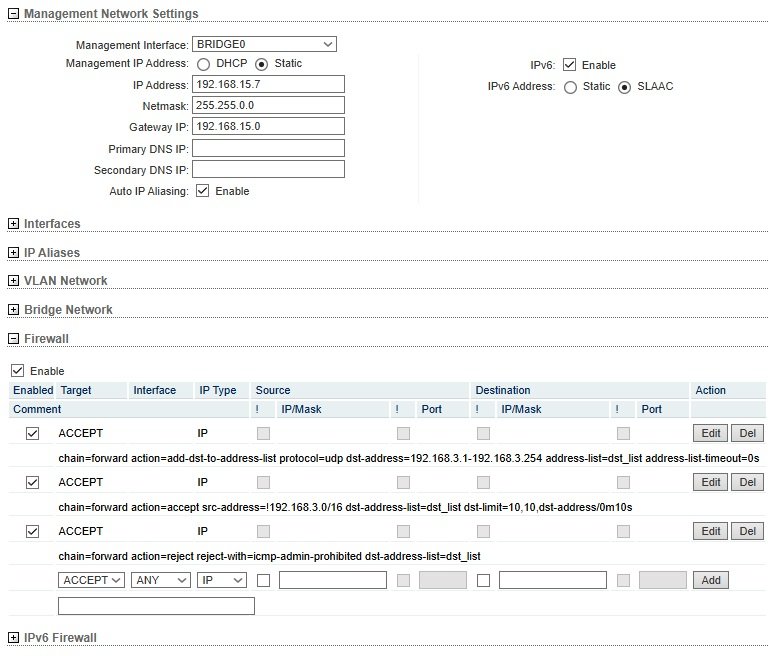The width and height of the screenshot is (773, 656).
Task: Expand the Interfaces section
Action: [x=13, y=224]
